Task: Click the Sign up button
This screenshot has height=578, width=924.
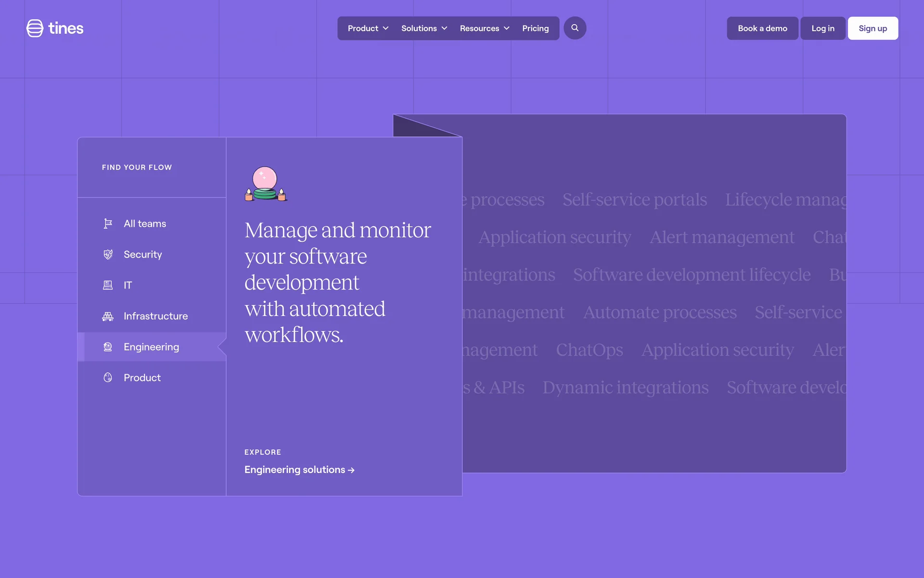Action: [873, 28]
